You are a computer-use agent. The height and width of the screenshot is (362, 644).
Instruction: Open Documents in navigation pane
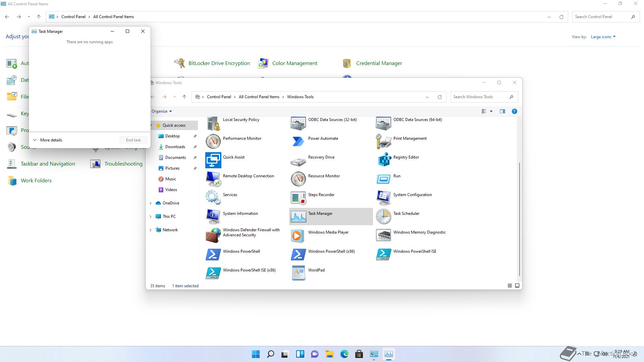[x=175, y=158]
